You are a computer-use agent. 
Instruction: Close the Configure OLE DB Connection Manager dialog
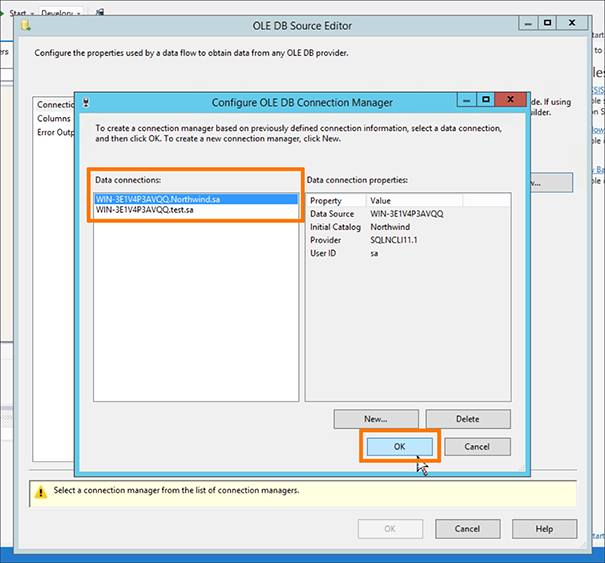pyautogui.click(x=510, y=100)
